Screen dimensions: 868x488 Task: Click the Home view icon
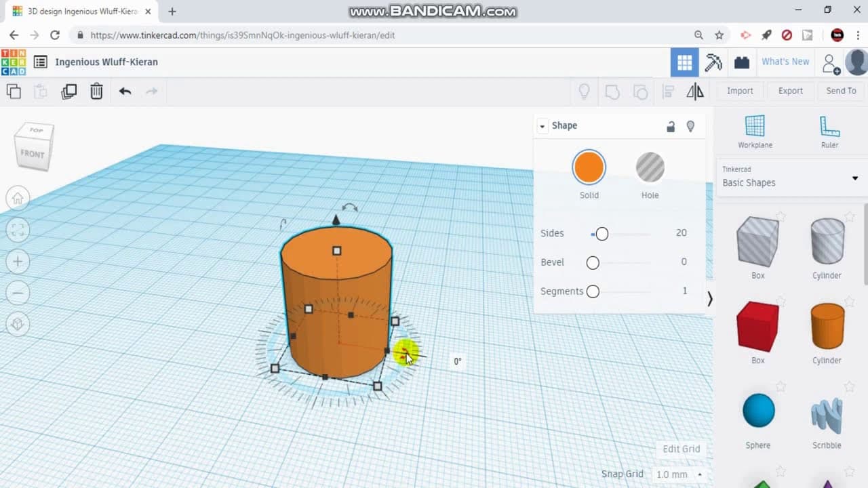pyautogui.click(x=18, y=198)
